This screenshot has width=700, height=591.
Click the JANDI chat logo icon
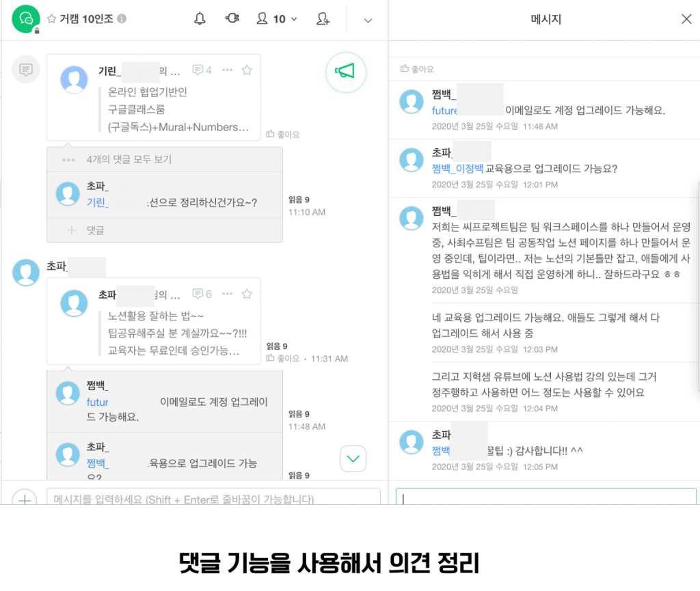27,18
